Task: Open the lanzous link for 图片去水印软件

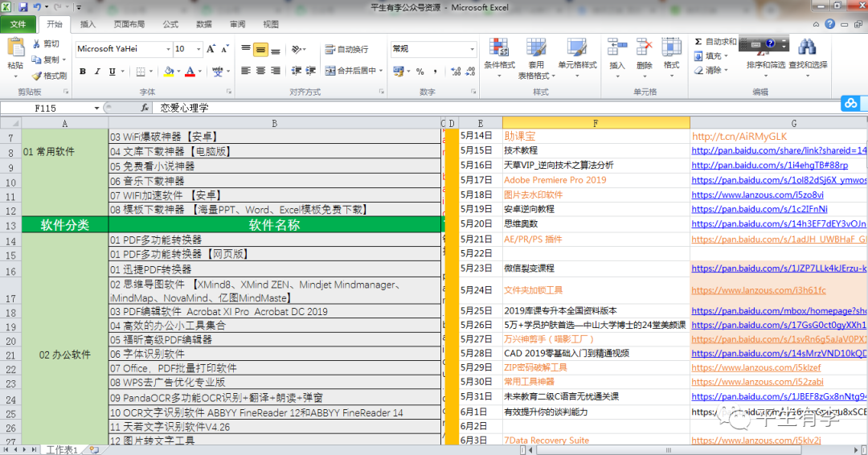Action: (x=757, y=195)
